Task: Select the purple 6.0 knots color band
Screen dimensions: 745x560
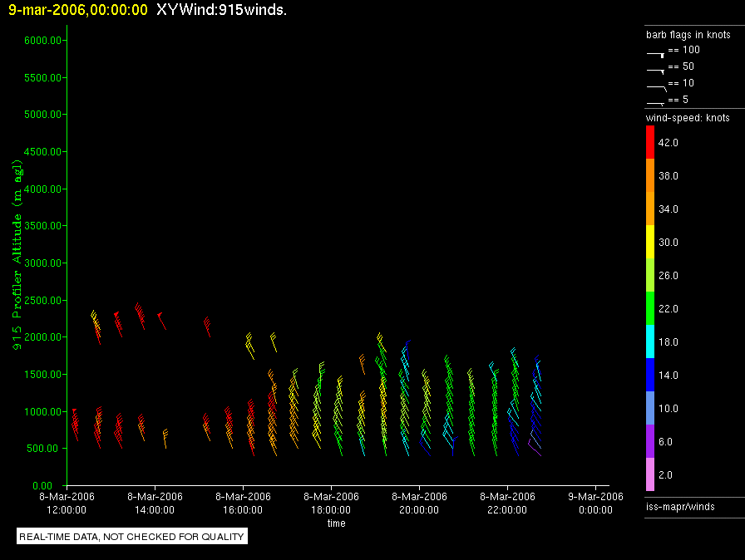Action: click(x=650, y=442)
